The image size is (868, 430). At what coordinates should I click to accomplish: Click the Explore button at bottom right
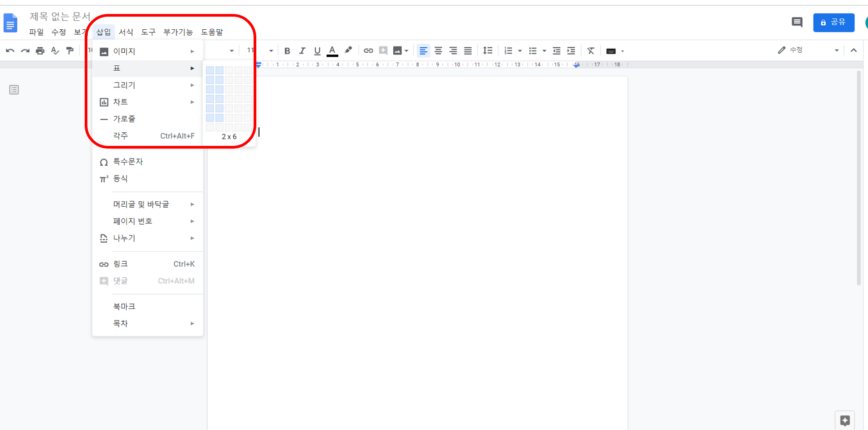click(845, 421)
